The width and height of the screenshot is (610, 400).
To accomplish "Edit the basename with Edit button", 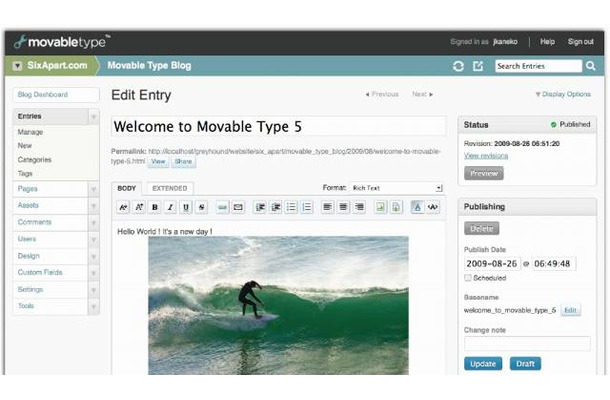I will tap(570, 310).
